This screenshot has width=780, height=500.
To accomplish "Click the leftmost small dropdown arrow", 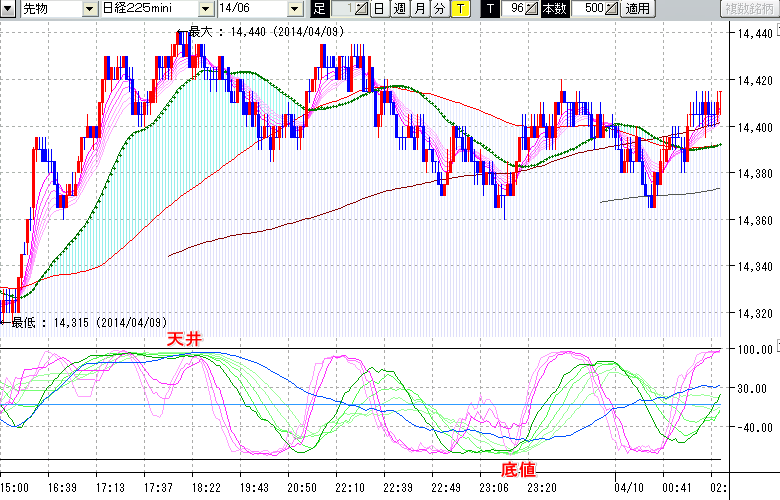I will coord(8,9).
